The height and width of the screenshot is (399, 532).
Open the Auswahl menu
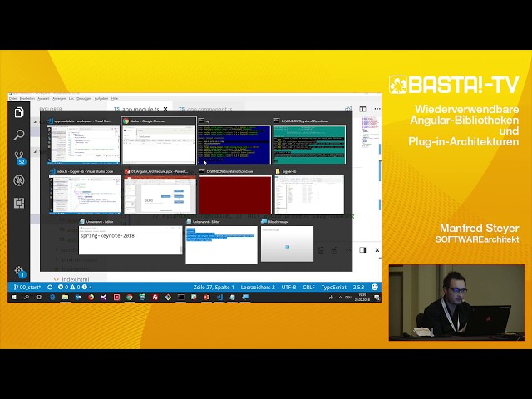[43, 98]
